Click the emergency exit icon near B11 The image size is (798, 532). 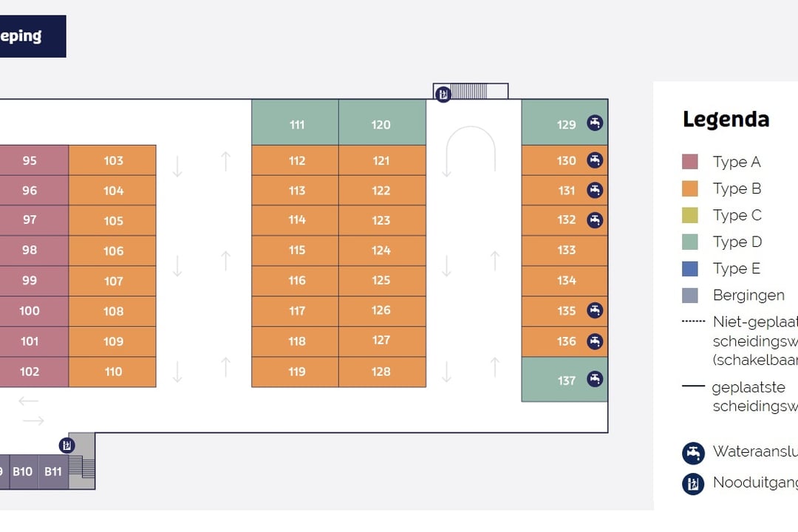pos(66,446)
